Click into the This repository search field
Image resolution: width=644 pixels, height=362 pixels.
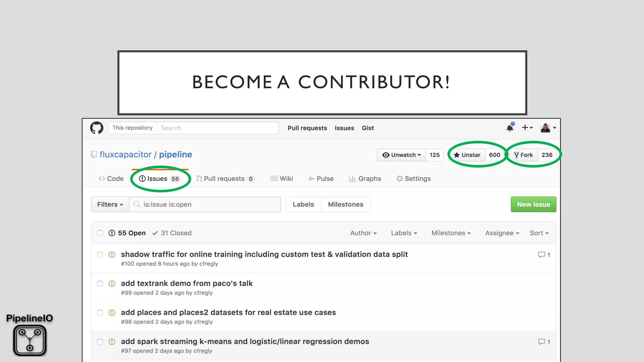[218, 128]
